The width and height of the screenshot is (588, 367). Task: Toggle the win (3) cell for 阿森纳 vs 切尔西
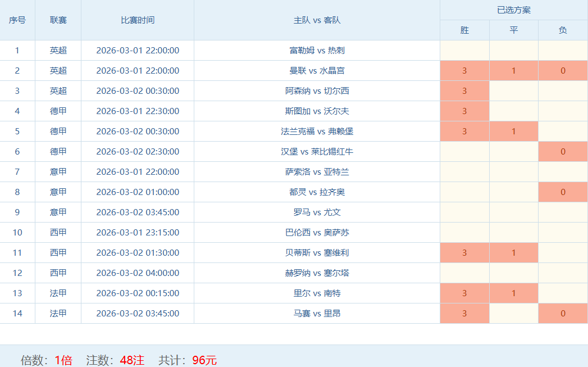point(464,91)
